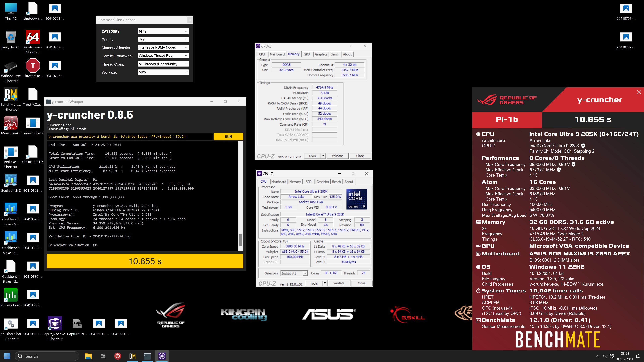The width and height of the screenshot is (644, 362).
Task: Launch Process Lasso icon
Action: point(11,297)
